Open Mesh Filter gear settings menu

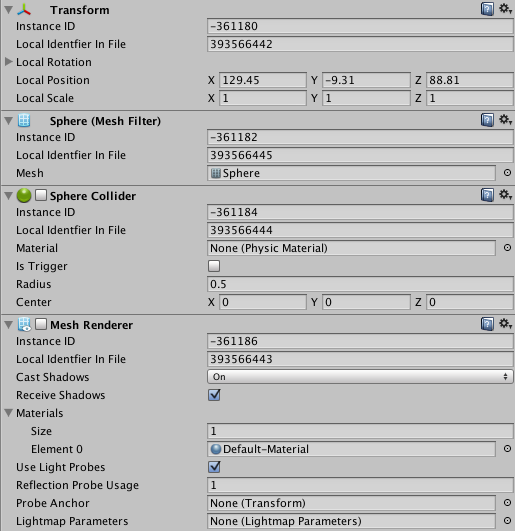coord(505,120)
